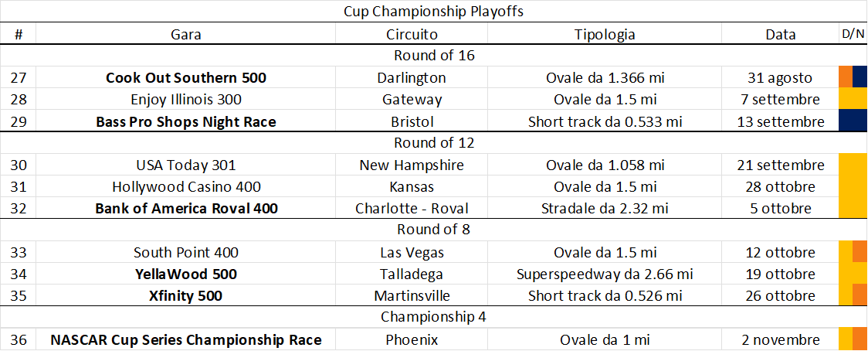
Task: Click the Circuito column header
Action: 412,34
